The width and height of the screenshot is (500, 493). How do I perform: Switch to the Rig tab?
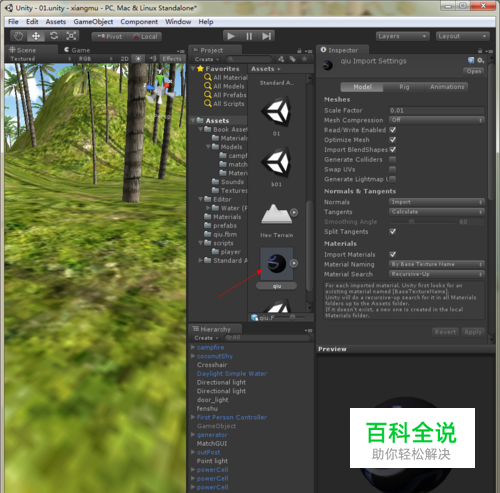click(404, 87)
